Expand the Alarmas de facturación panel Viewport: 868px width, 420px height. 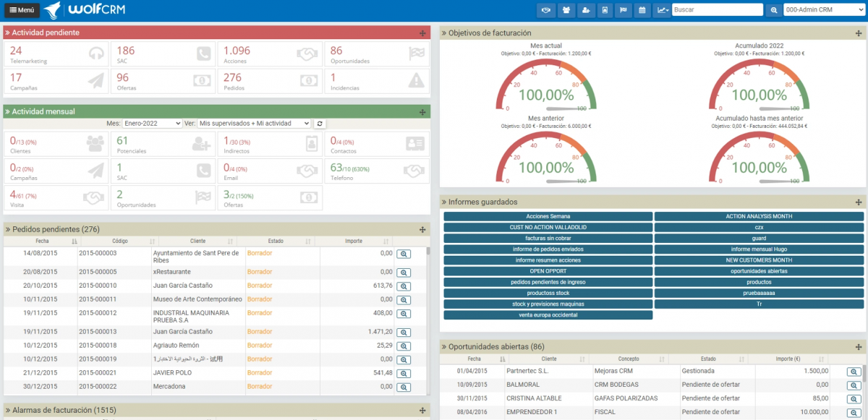tap(422, 410)
